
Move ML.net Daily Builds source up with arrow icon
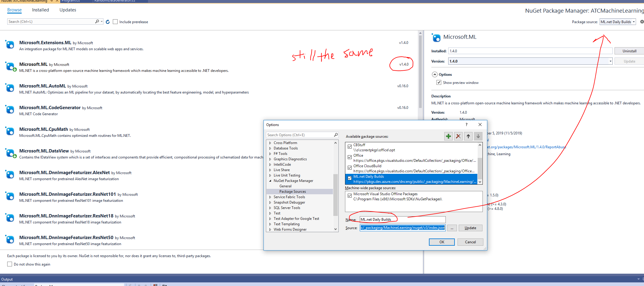[468, 136]
